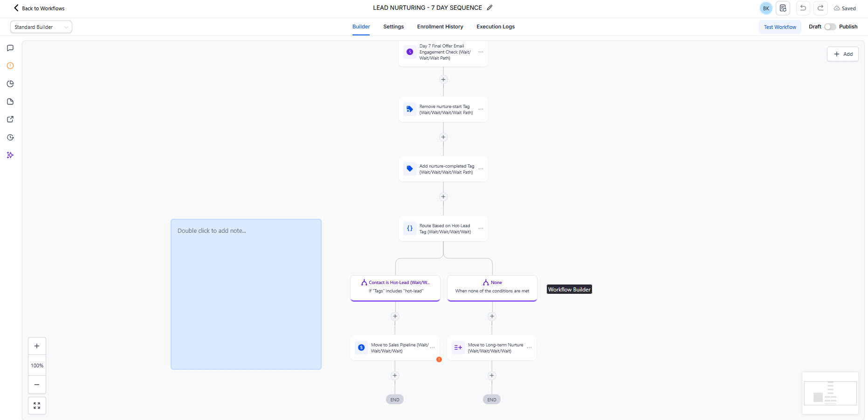Select the blue sticky note

point(246,294)
